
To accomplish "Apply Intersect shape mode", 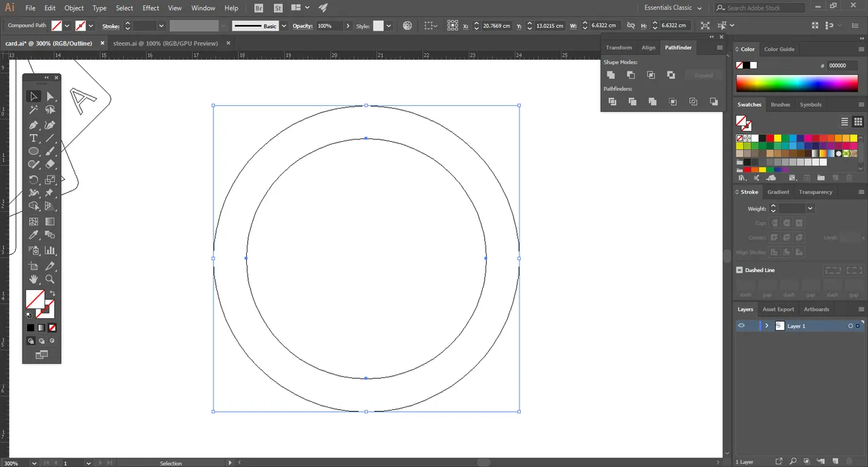I will tap(651, 75).
